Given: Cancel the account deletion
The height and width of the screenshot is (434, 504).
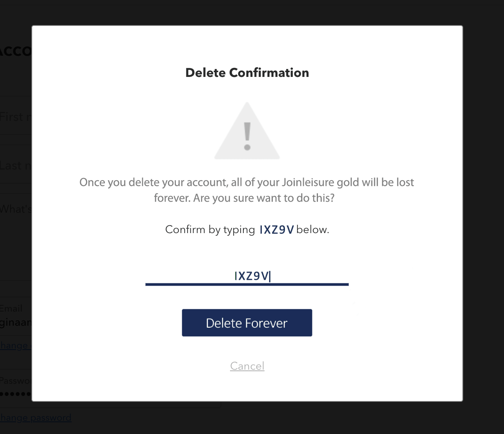Looking at the screenshot, I should [247, 366].
